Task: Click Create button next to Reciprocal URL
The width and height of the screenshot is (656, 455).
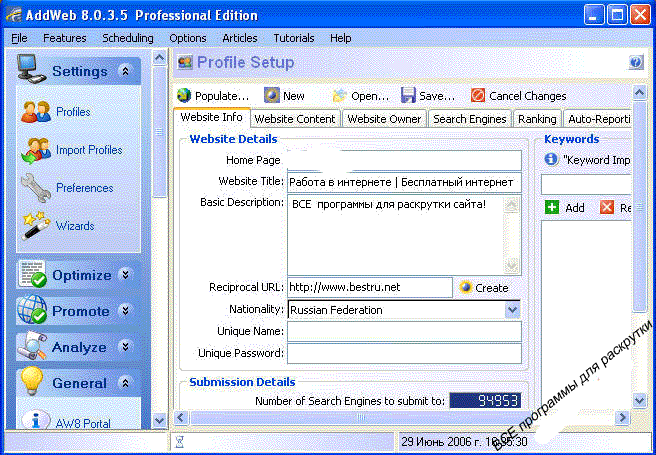Action: pos(484,288)
